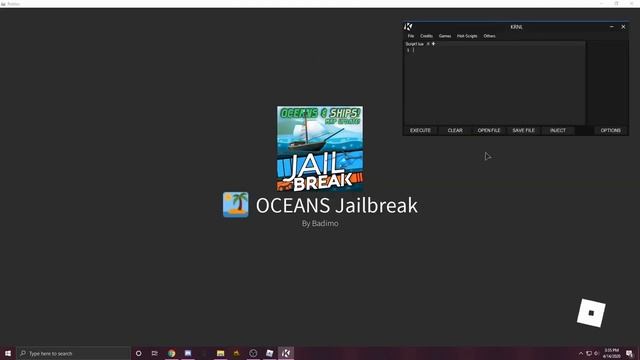Open the Games menu in KRNL
This screenshot has width=640, height=360.
[444, 36]
